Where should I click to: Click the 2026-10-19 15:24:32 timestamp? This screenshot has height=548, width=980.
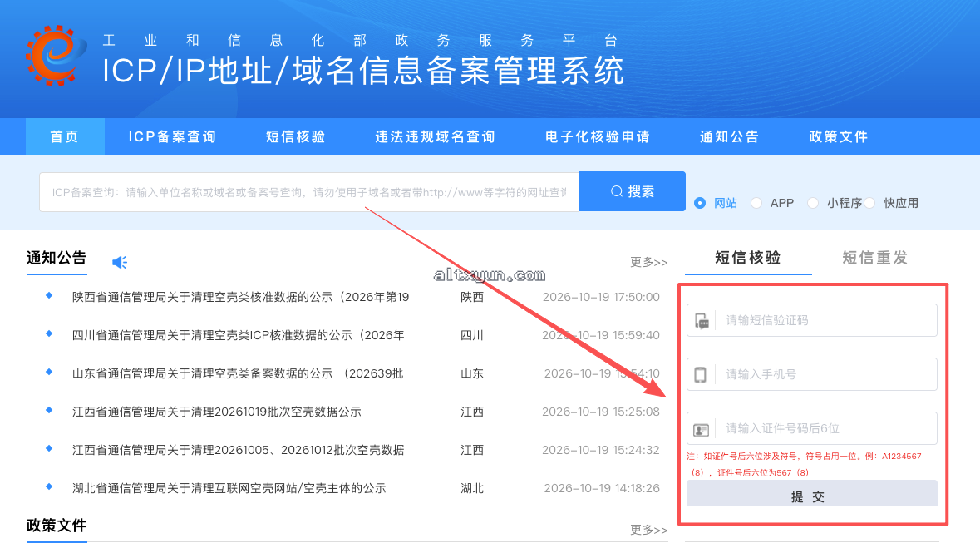pos(601,450)
